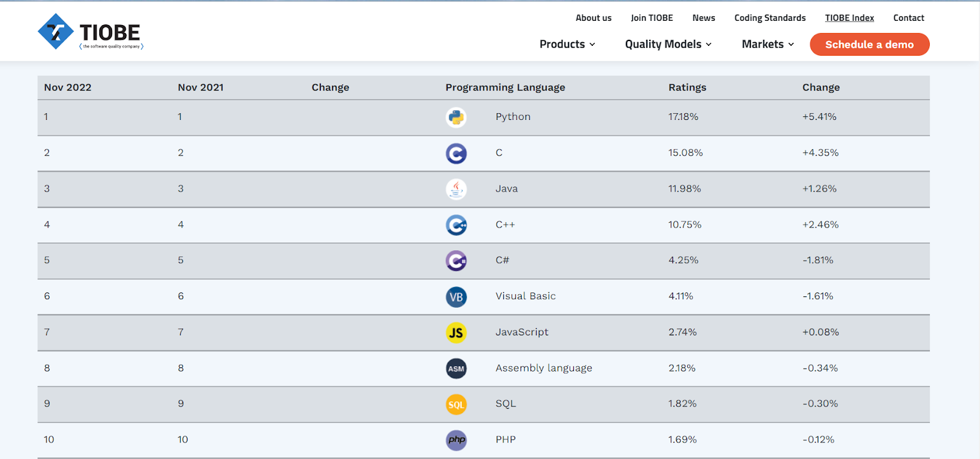Select the SQL language name
Image resolution: width=980 pixels, height=459 pixels.
(x=506, y=404)
